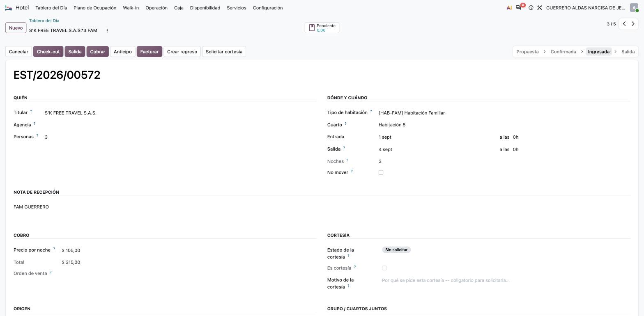Open the Operación menu
The width and height of the screenshot is (644, 316).
coord(156,8)
